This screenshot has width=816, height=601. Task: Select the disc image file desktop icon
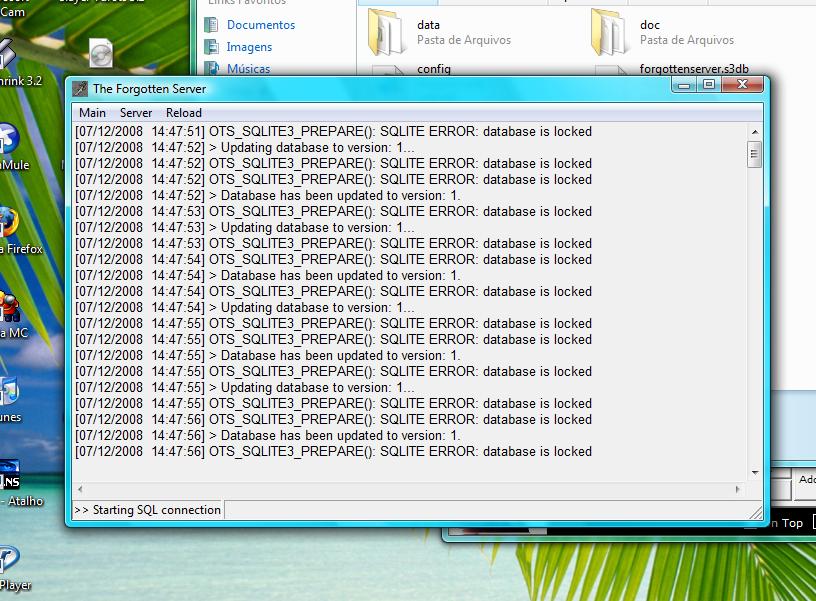(x=101, y=53)
